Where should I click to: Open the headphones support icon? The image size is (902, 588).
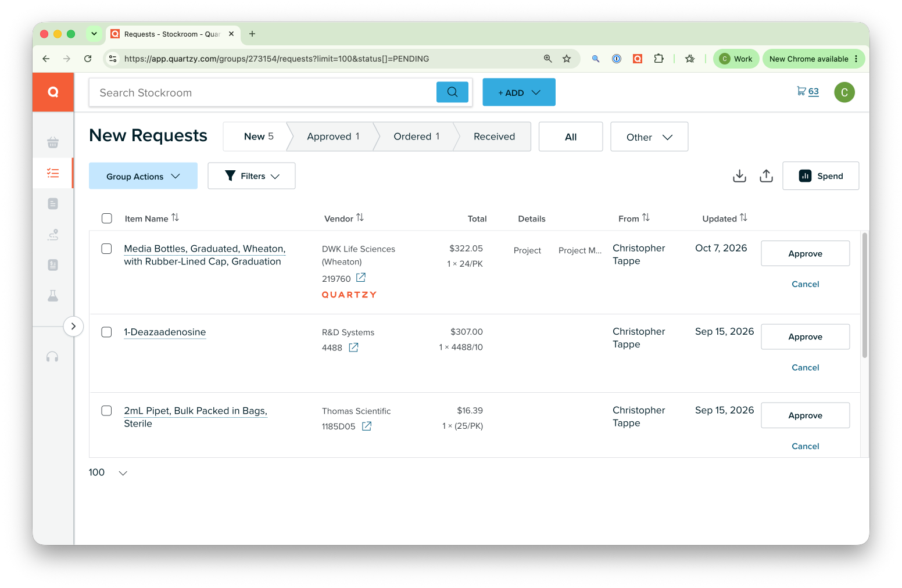[x=52, y=357]
